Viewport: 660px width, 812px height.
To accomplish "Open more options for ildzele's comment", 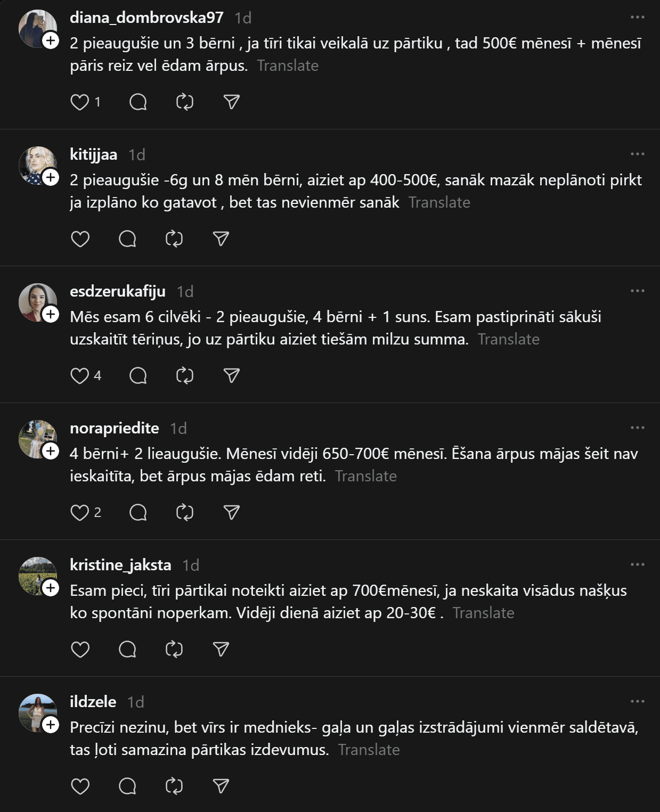I will pos(637,701).
